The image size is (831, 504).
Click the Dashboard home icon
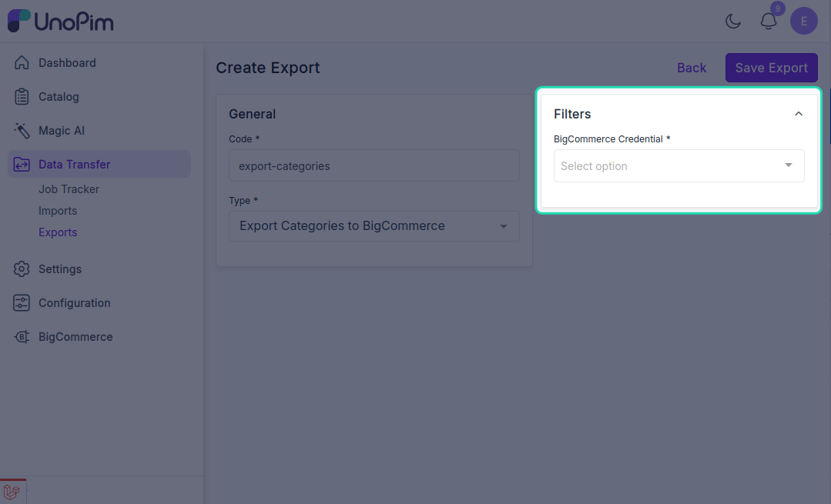coord(22,62)
